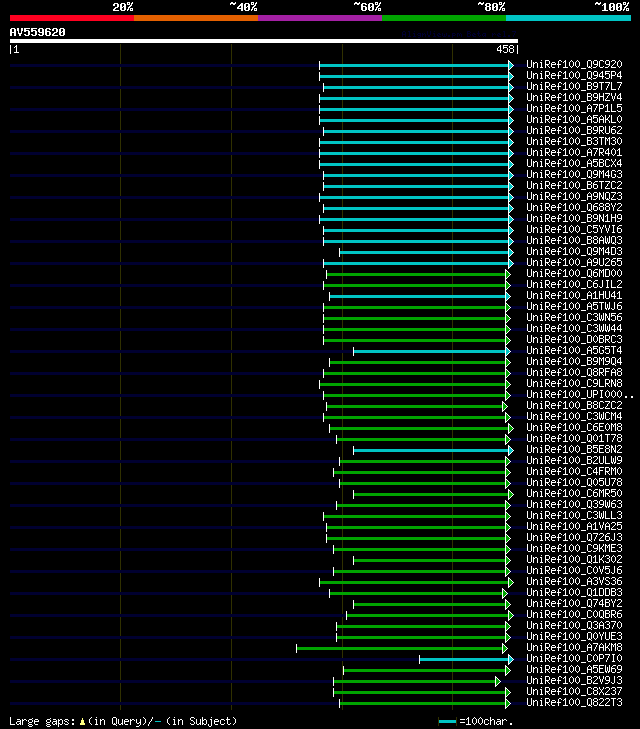This screenshot has height=729, width=640.
Task: Click the UniRef100_A3VS36 label
Action: click(x=574, y=582)
